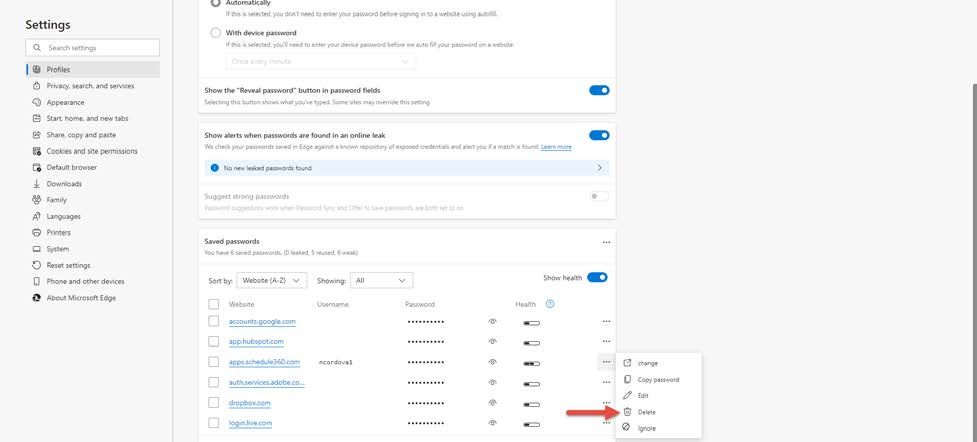Viewport: 977px width, 442px height.
Task: Open the login.live.com link
Action: pyautogui.click(x=250, y=423)
